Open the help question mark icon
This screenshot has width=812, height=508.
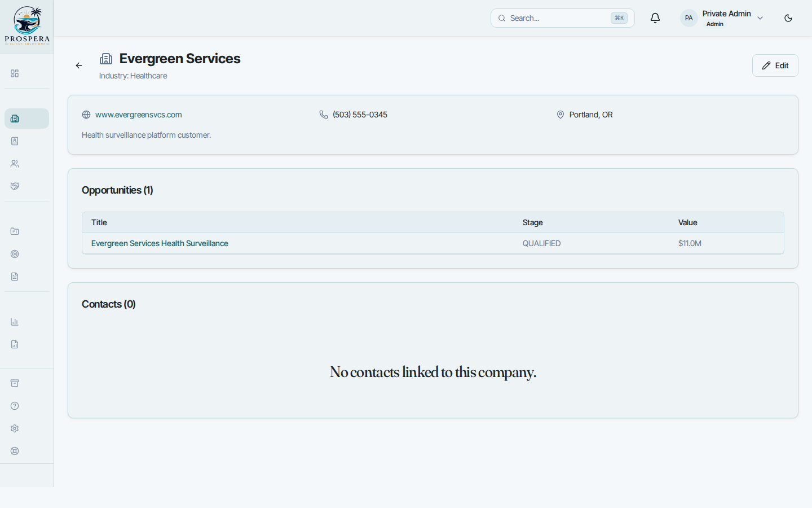15,406
